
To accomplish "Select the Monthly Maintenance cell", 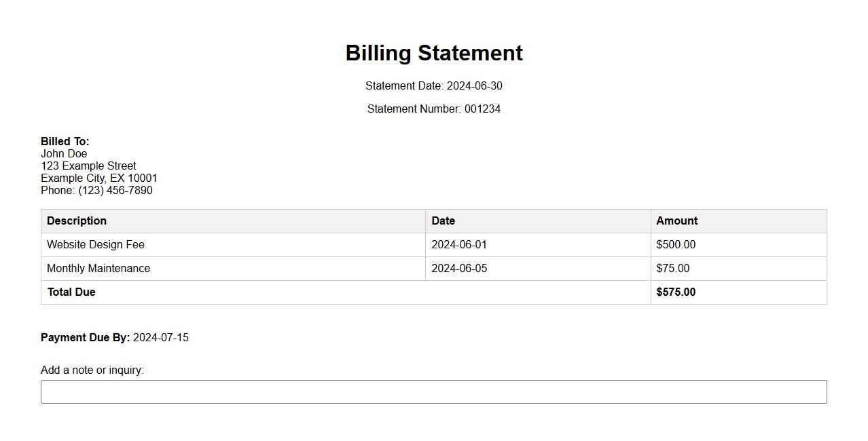I will (98, 269).
